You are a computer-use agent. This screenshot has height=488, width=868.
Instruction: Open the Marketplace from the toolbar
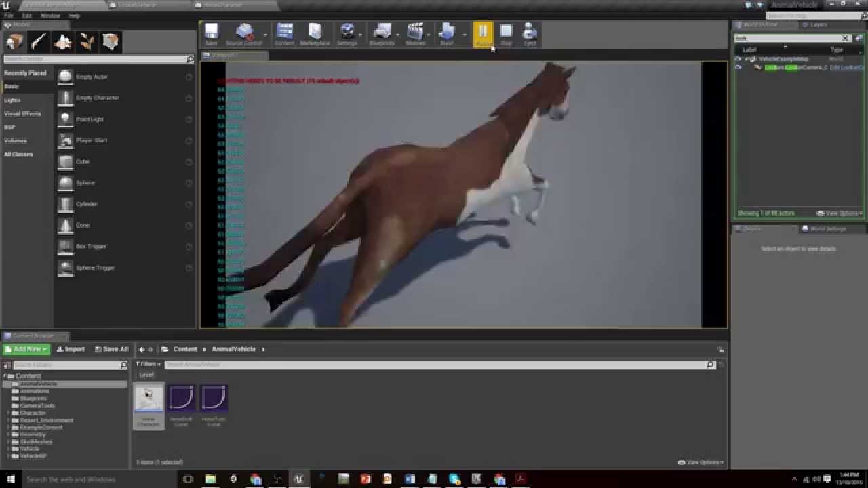(x=315, y=34)
